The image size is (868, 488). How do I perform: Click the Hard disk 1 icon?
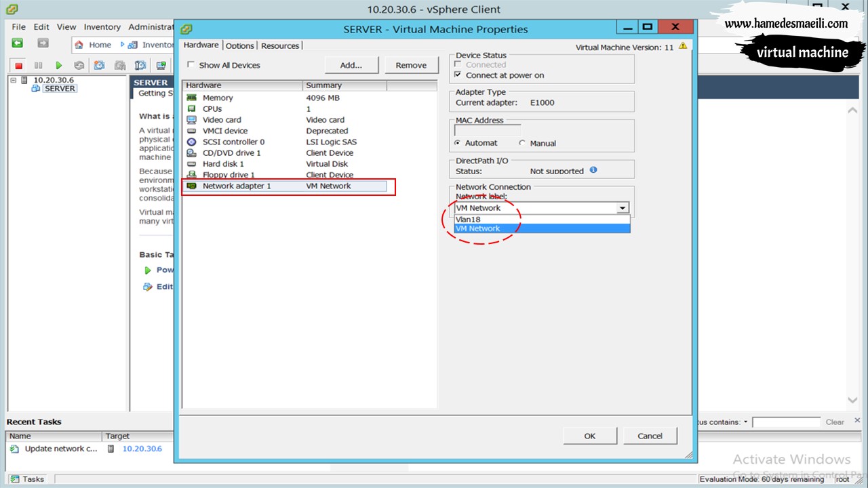pos(191,164)
